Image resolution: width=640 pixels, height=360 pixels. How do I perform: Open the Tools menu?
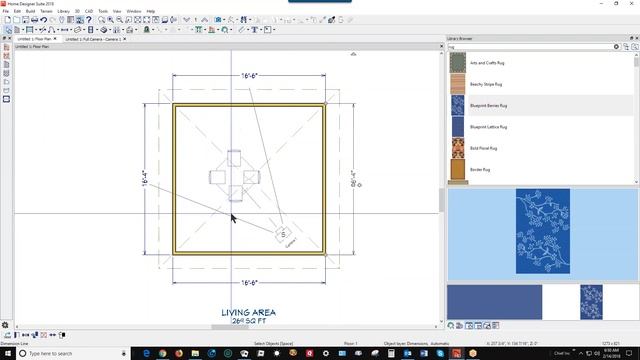103,11
